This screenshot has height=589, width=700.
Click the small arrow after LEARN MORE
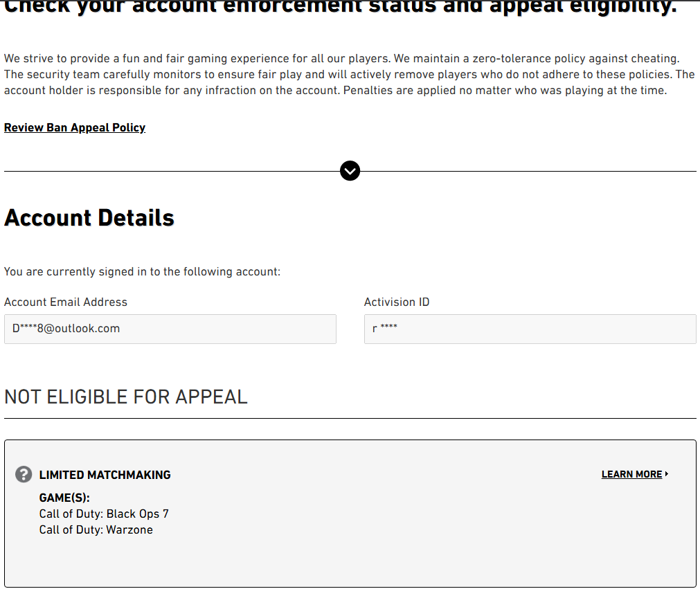[667, 474]
